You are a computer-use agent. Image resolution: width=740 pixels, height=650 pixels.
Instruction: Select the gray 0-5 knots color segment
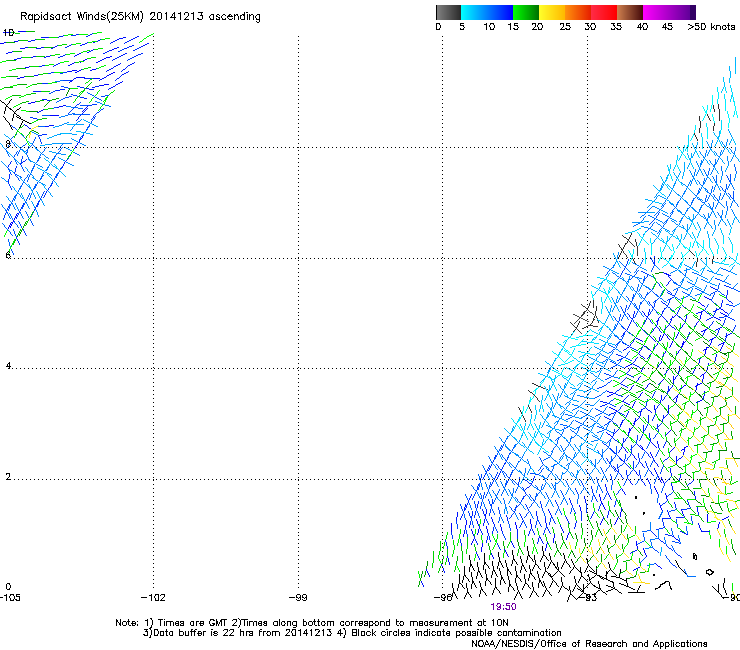tap(448, 12)
